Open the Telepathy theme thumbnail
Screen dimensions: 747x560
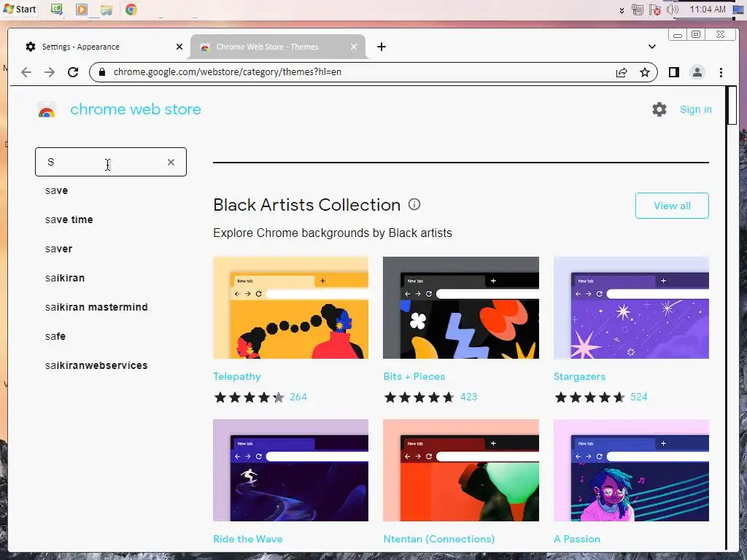point(290,308)
